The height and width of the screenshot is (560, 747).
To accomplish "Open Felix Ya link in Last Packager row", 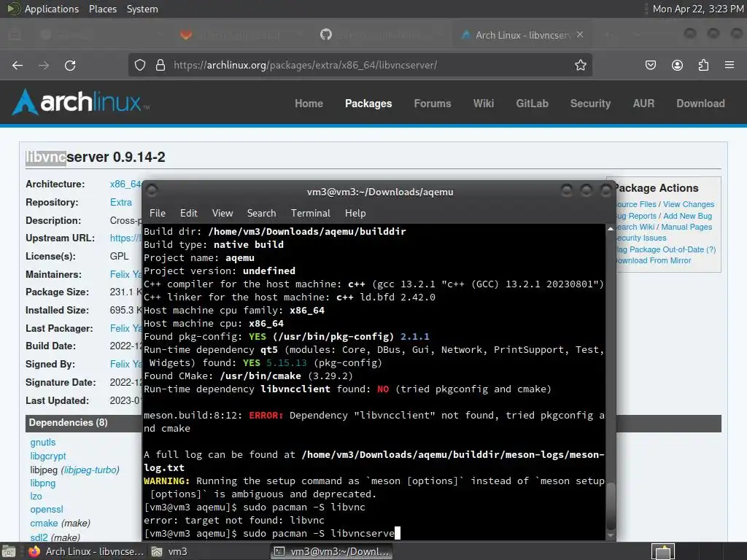I will (x=125, y=329).
